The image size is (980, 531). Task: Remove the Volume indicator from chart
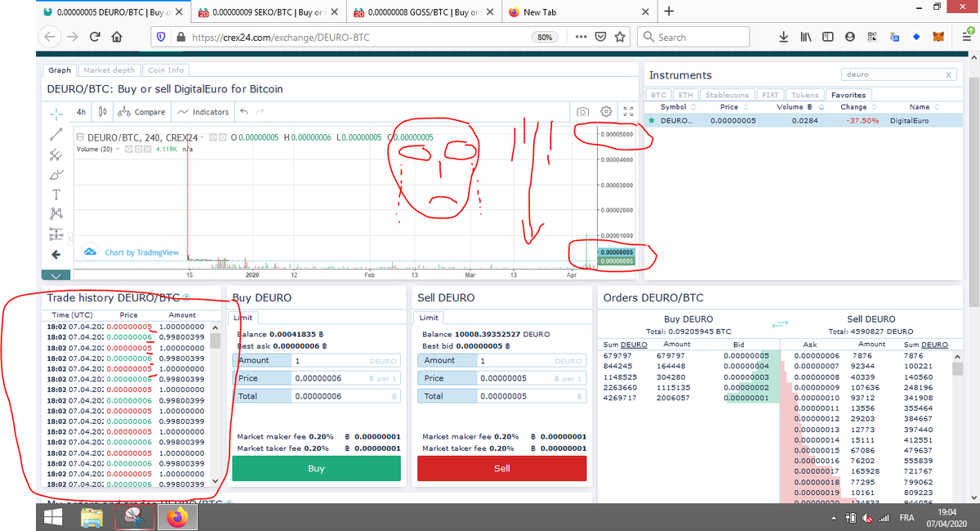pos(148,149)
